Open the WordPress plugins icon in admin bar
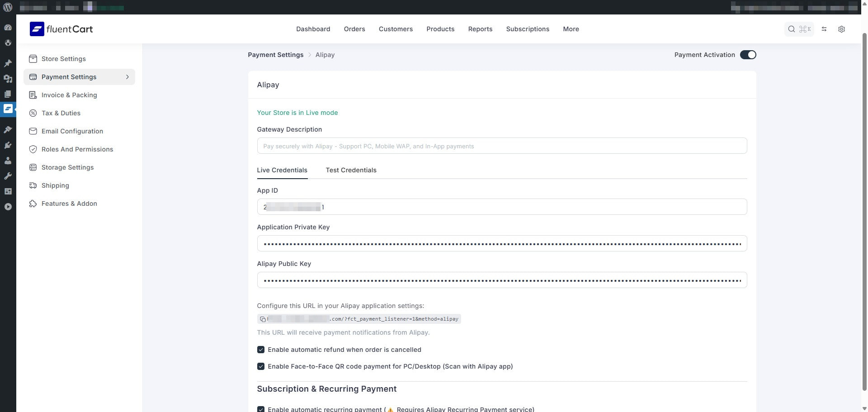This screenshot has width=868, height=412. 8,145
